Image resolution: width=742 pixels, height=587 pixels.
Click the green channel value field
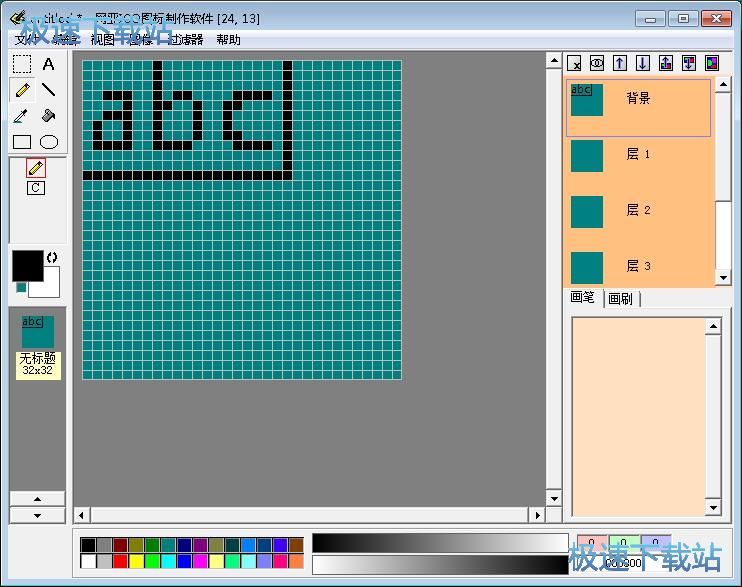tap(624, 543)
